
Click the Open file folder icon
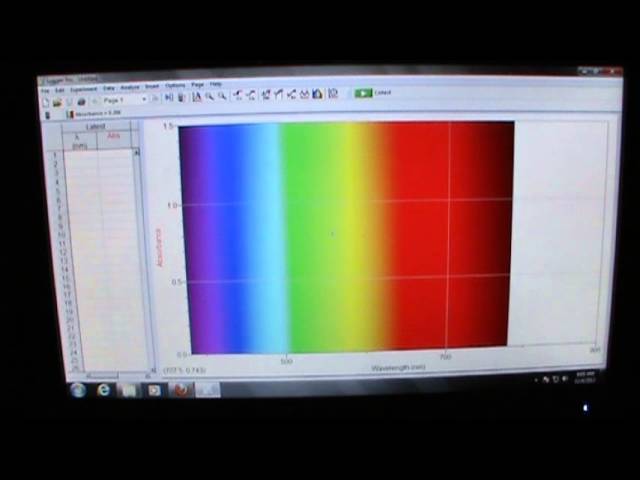[x=57, y=102]
